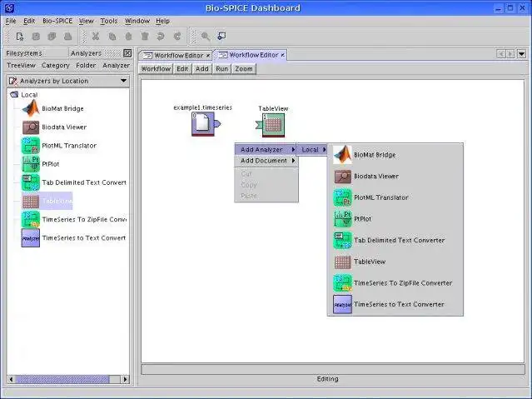Choose BioMat Bridge icon in the Local submenu

tap(342, 155)
